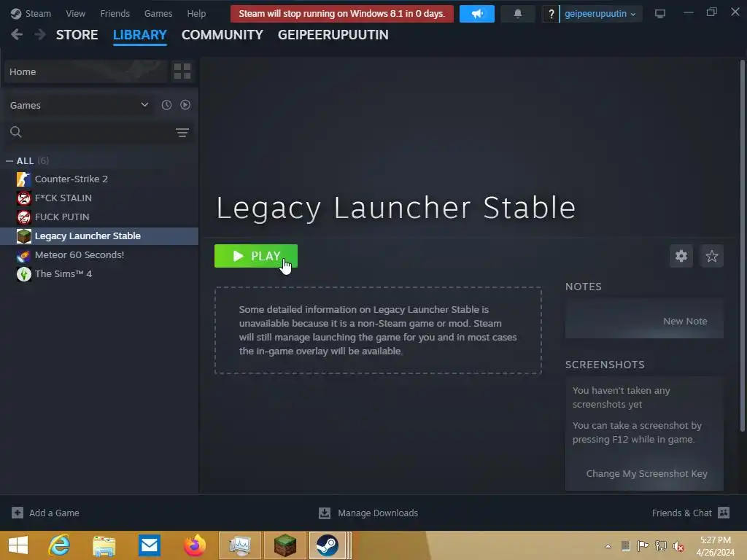The image size is (747, 560).
Task: Open the Friends menu
Action: (115, 13)
